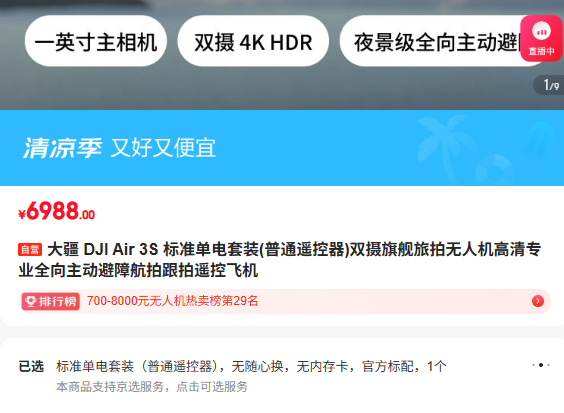Click the palm tree graphic on banner
The image size is (564, 413).
[x=441, y=144]
